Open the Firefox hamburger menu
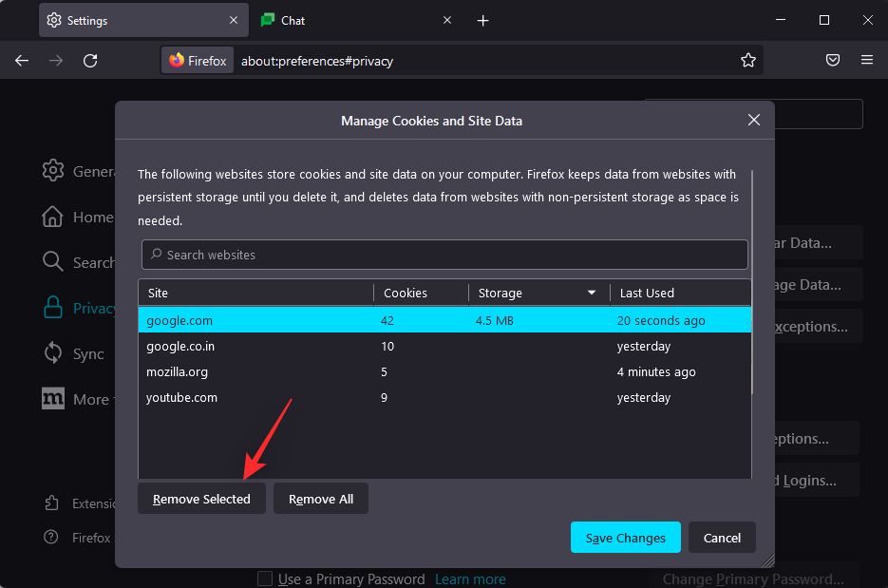Viewport: 888px width, 588px height. coord(866,61)
